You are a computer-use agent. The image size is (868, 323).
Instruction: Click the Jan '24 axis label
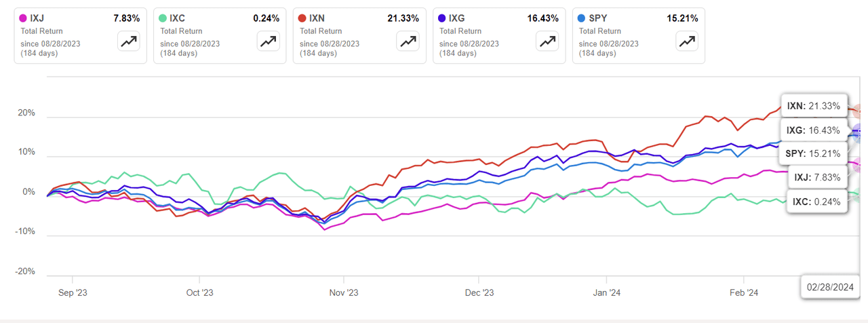tap(606, 293)
